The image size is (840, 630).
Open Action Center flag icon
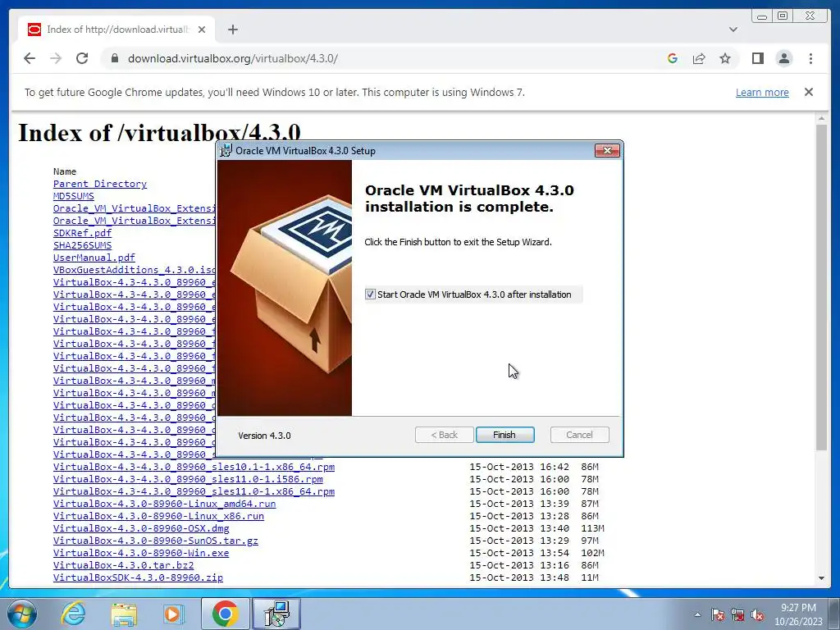point(718,614)
